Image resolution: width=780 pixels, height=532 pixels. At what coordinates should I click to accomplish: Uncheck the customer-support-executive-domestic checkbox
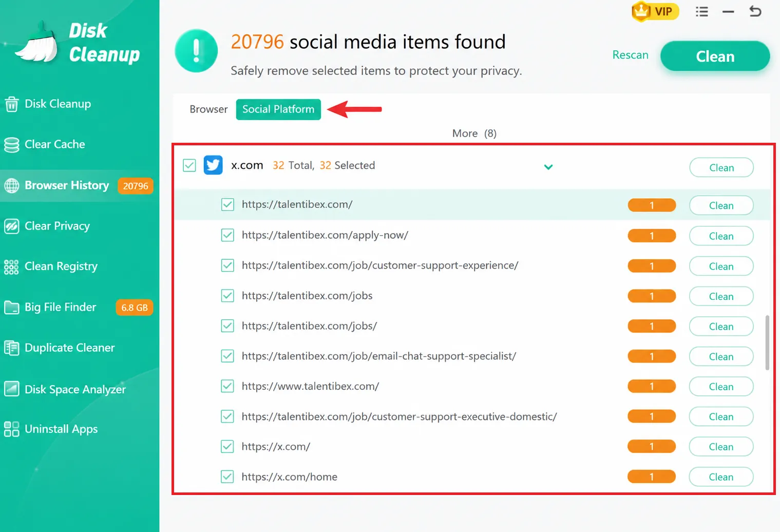pos(227,416)
